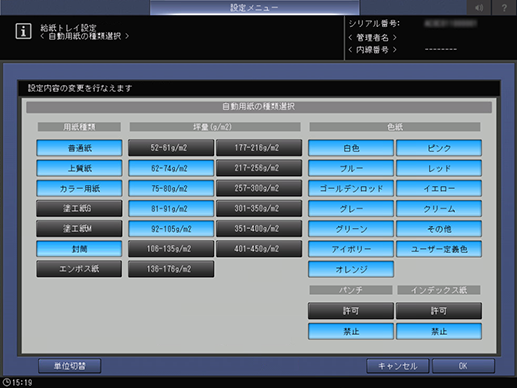517x388 pixels.
Task: Enable weight 401-450g/m2
Action: [259, 249]
